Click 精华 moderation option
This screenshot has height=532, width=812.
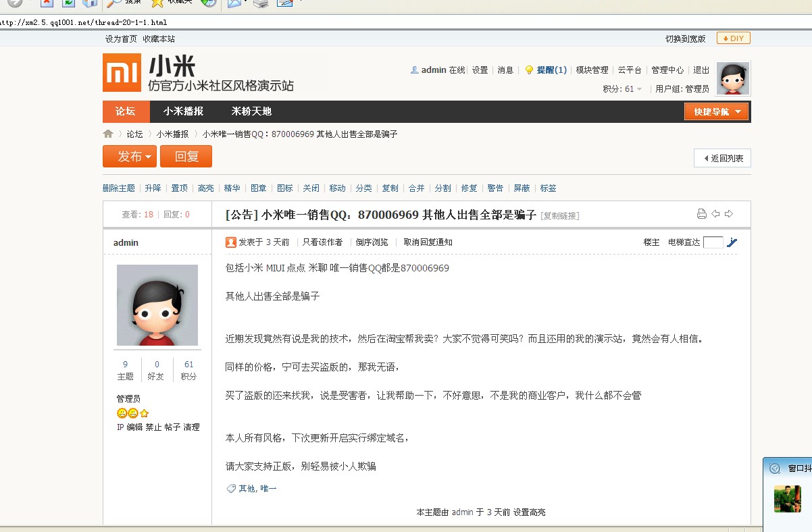(232, 188)
